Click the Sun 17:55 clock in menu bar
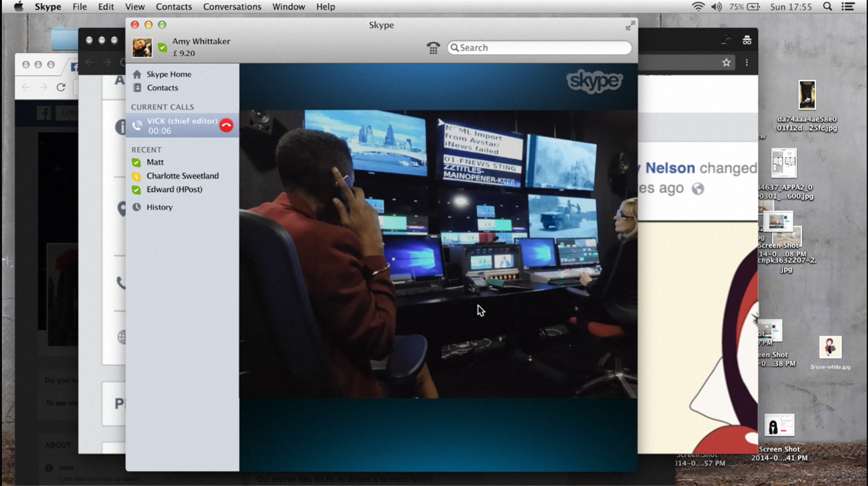The height and width of the screenshot is (486, 868). pos(791,6)
